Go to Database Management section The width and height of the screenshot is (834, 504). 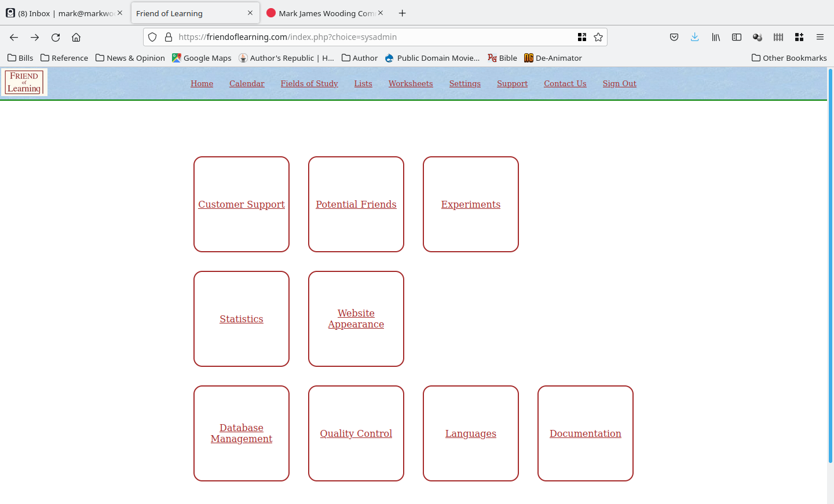pos(242,433)
